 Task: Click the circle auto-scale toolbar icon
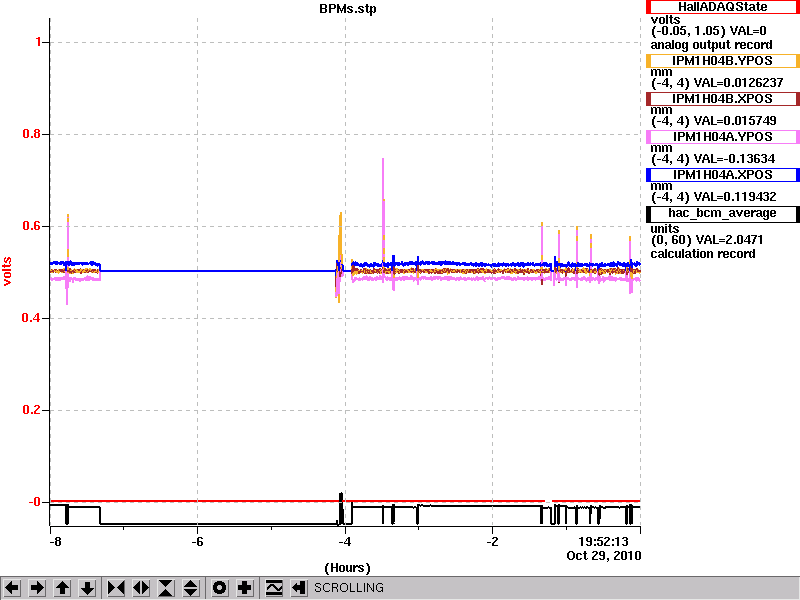219,588
